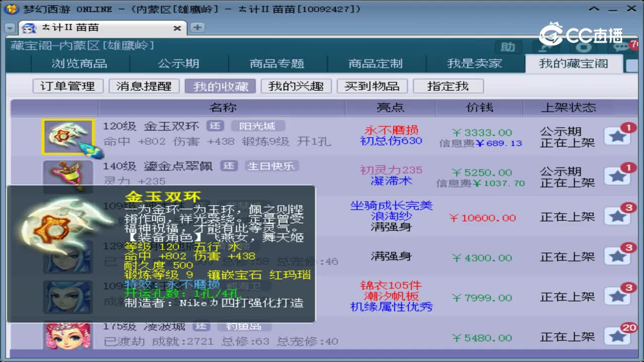Click the ¥5250.00 price
The width and height of the screenshot is (644, 362).
(x=481, y=172)
